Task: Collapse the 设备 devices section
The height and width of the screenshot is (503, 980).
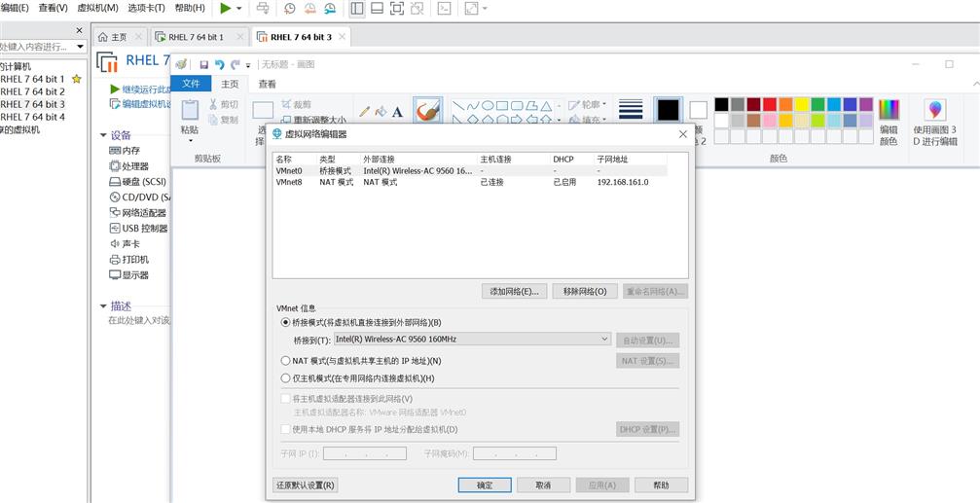Action: [x=104, y=135]
